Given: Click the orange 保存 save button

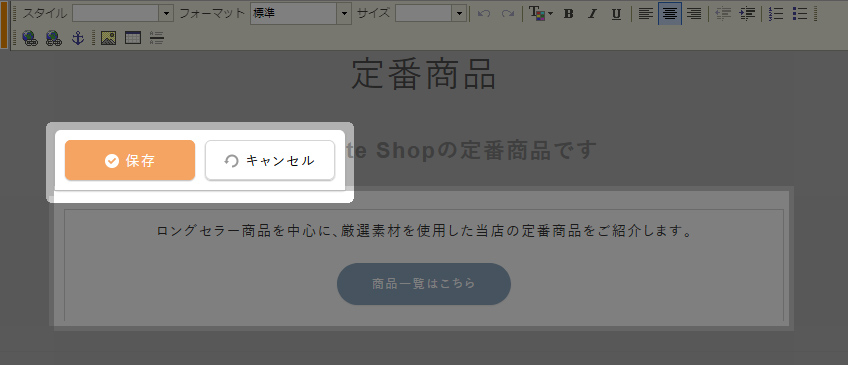Looking at the screenshot, I should [130, 160].
